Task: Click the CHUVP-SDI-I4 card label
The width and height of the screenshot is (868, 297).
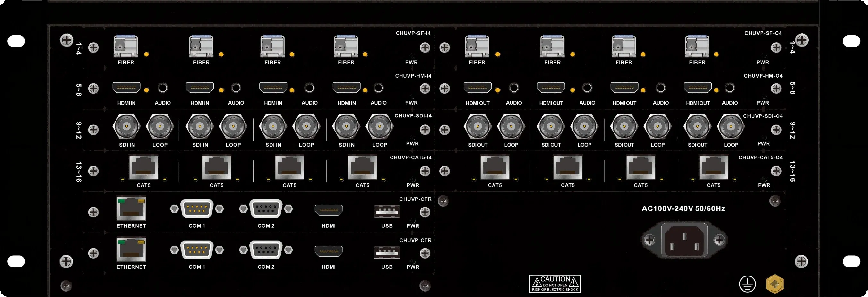Action: [413, 116]
